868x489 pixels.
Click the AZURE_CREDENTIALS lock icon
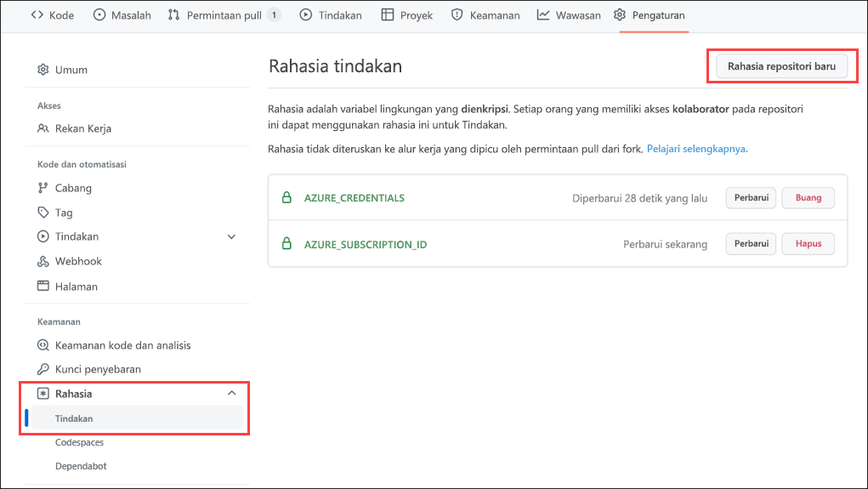(x=286, y=197)
